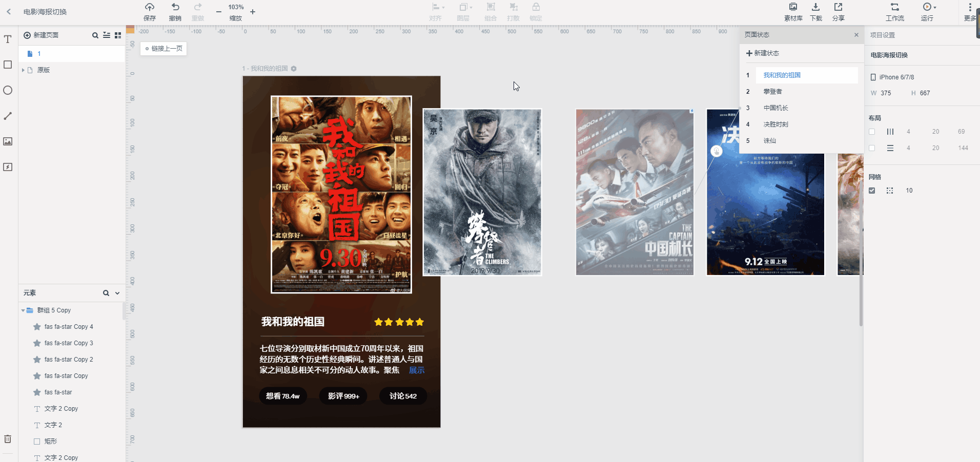This screenshot has height=462, width=980.
Task: Switch pages panel to list view
Action: click(107, 35)
